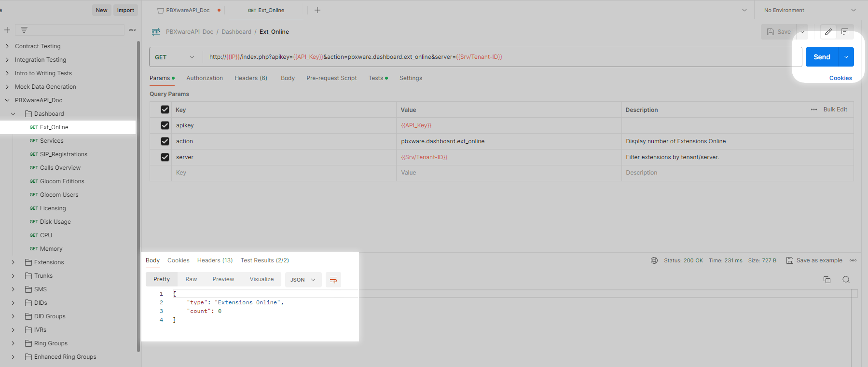Switch to request Body tab
The image size is (868, 367).
tap(288, 78)
